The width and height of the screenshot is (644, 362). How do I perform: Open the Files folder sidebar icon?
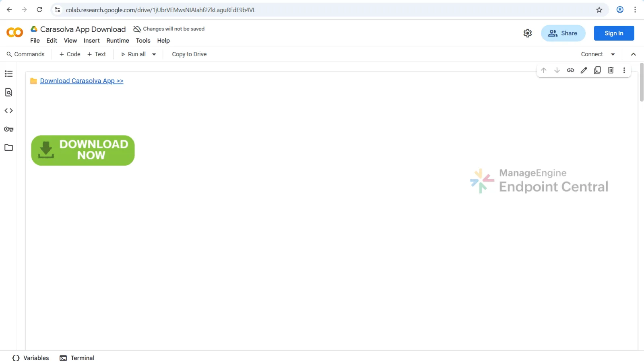pos(8,148)
